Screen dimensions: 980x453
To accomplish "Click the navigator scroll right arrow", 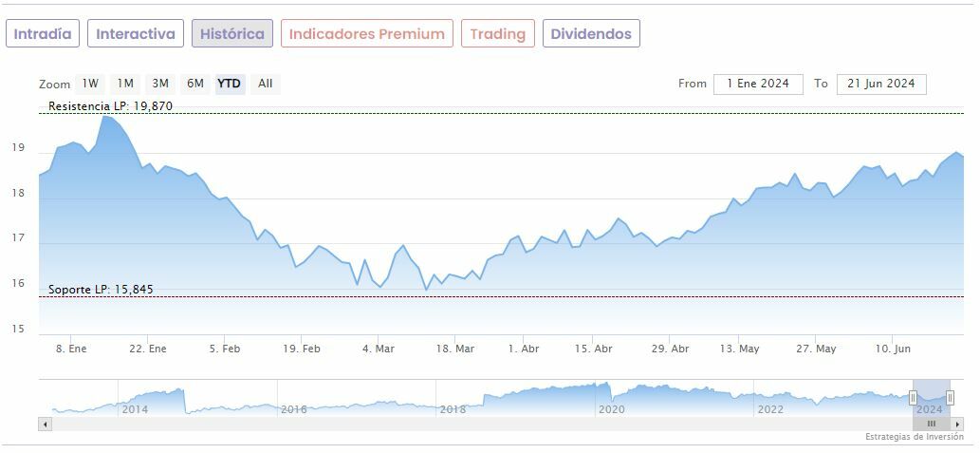I will click(957, 424).
